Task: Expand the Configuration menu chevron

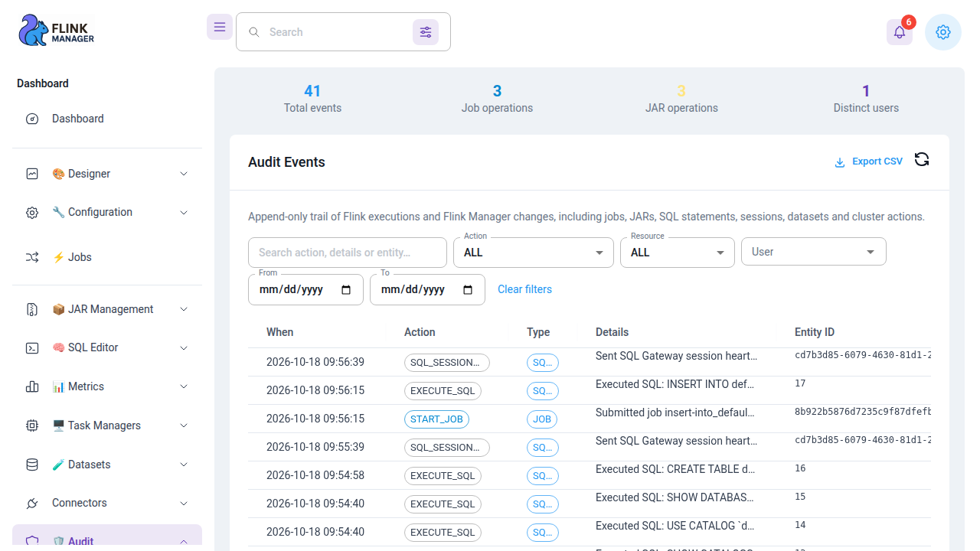Action: click(x=184, y=212)
